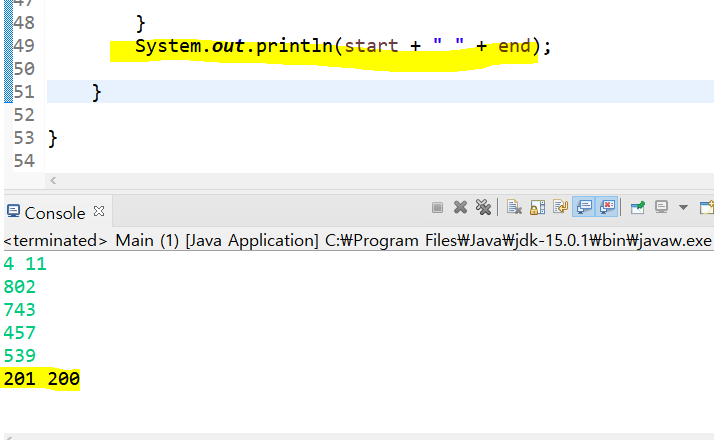The height and width of the screenshot is (440, 714).
Task: Click the console input line '4 11'
Action: 25,264
